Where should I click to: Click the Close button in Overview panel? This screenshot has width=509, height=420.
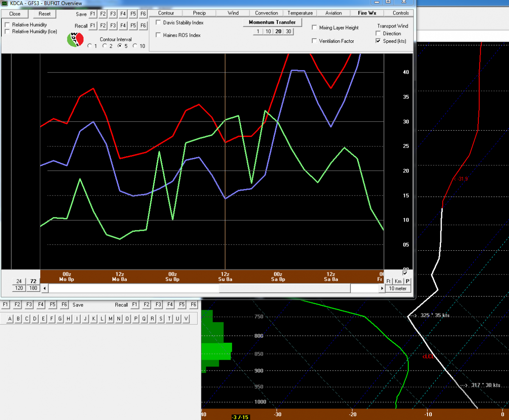click(15, 14)
